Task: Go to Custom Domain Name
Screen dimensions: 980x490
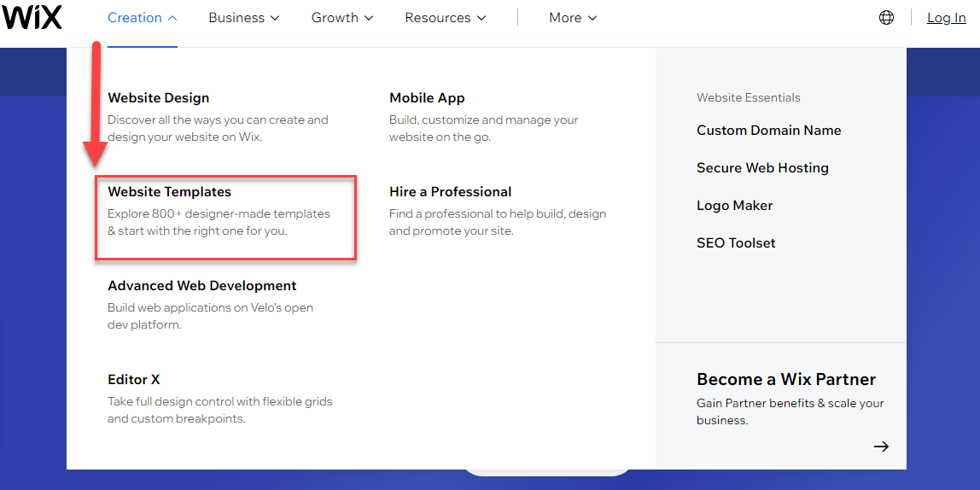Action: click(768, 131)
